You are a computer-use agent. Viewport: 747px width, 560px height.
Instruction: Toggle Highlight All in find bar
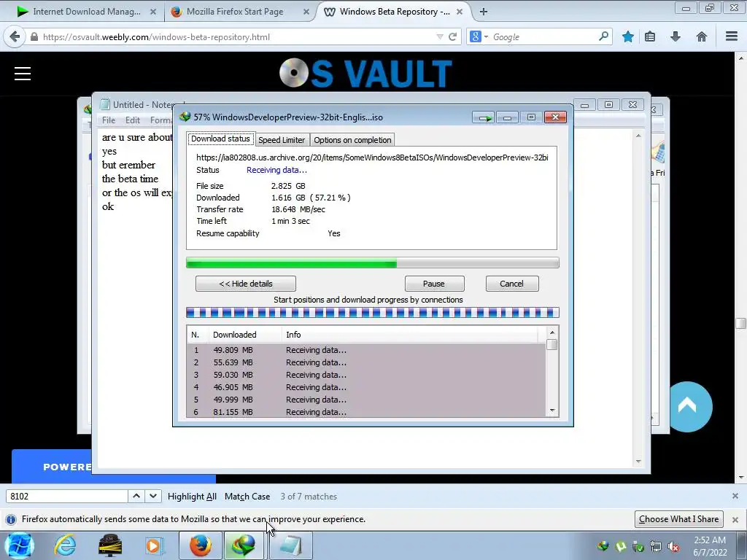click(192, 496)
